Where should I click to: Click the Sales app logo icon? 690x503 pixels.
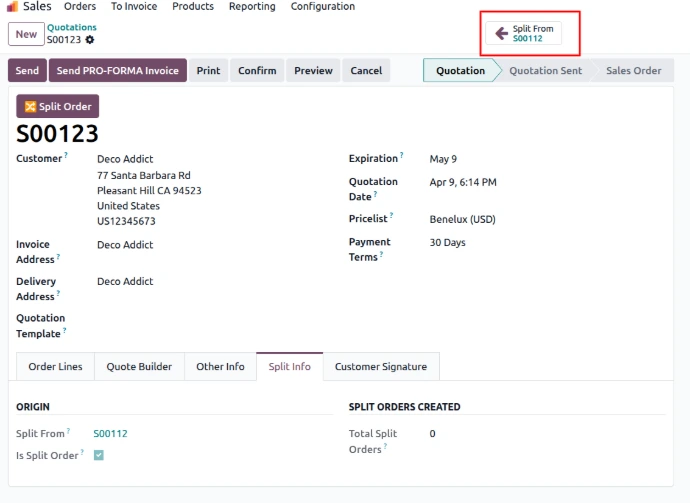click(x=12, y=7)
